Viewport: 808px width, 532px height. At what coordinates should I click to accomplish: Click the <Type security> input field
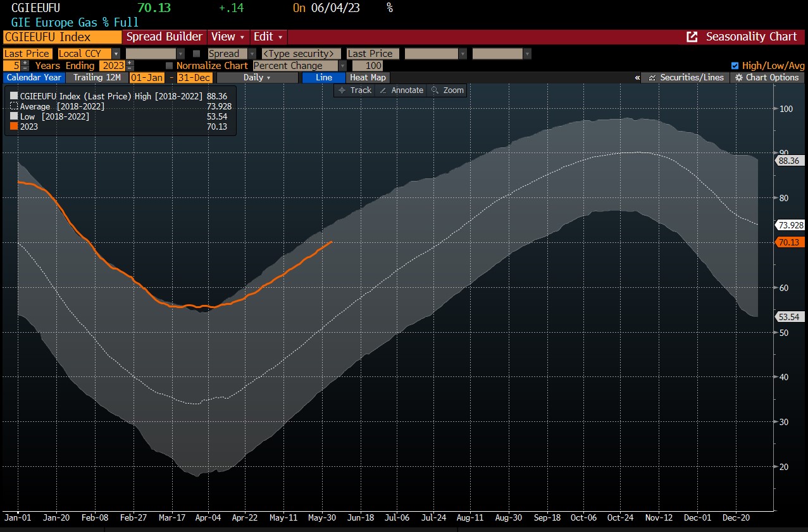pyautogui.click(x=300, y=54)
